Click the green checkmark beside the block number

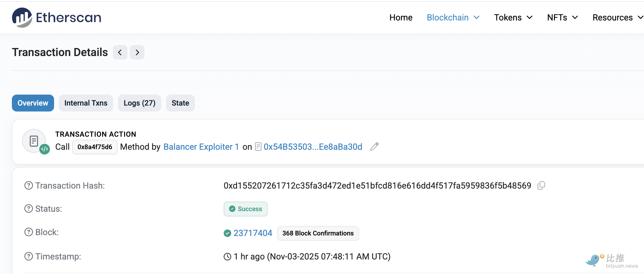tap(227, 233)
